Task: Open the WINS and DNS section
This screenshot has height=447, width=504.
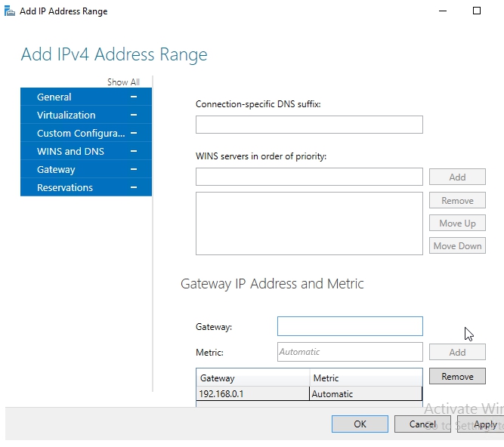Action: 70,151
